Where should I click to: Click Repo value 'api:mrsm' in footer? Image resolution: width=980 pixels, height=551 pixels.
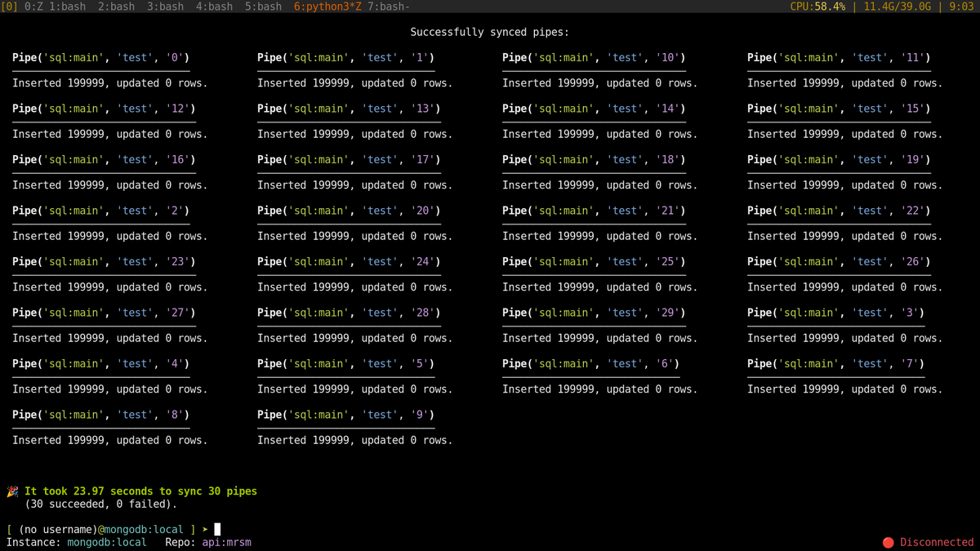(x=226, y=542)
